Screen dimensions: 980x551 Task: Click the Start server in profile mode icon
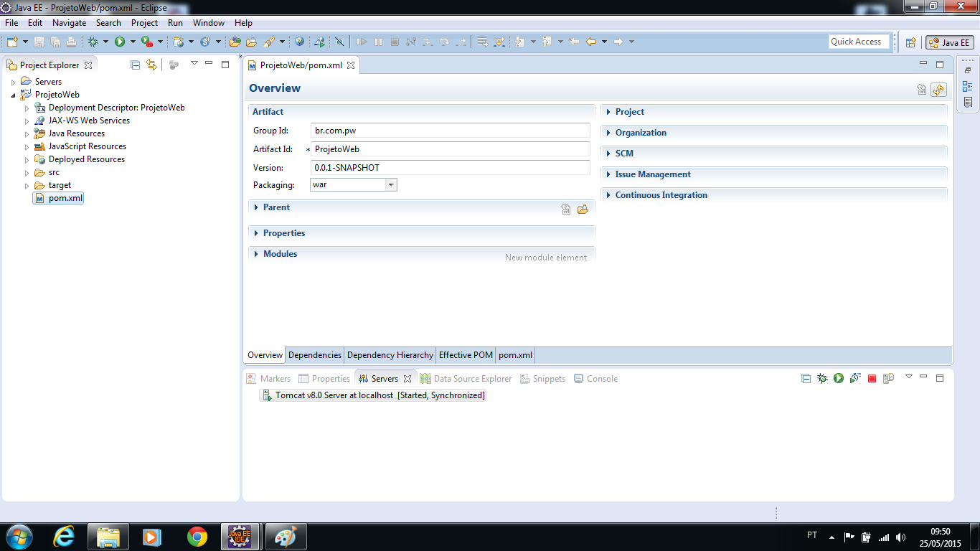(855, 378)
